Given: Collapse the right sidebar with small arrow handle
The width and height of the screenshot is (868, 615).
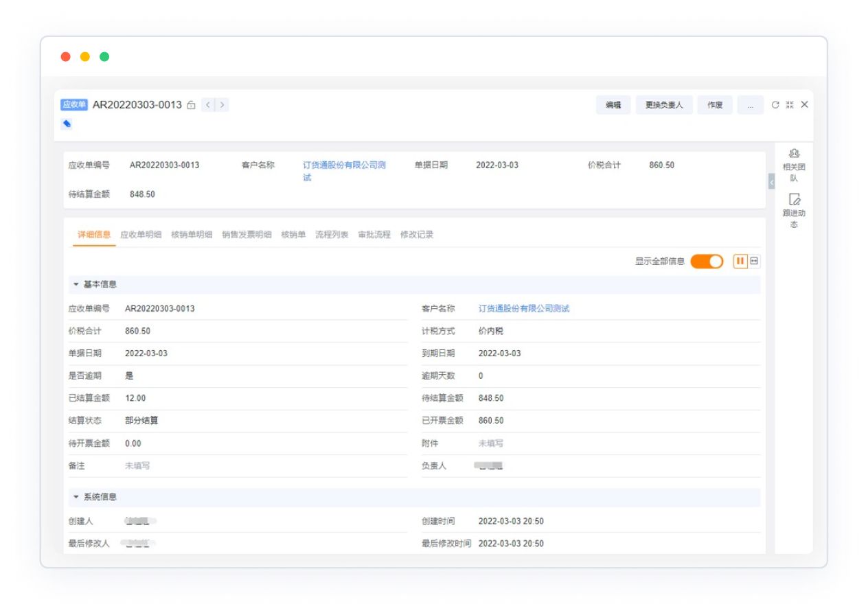Looking at the screenshot, I should tap(771, 182).
